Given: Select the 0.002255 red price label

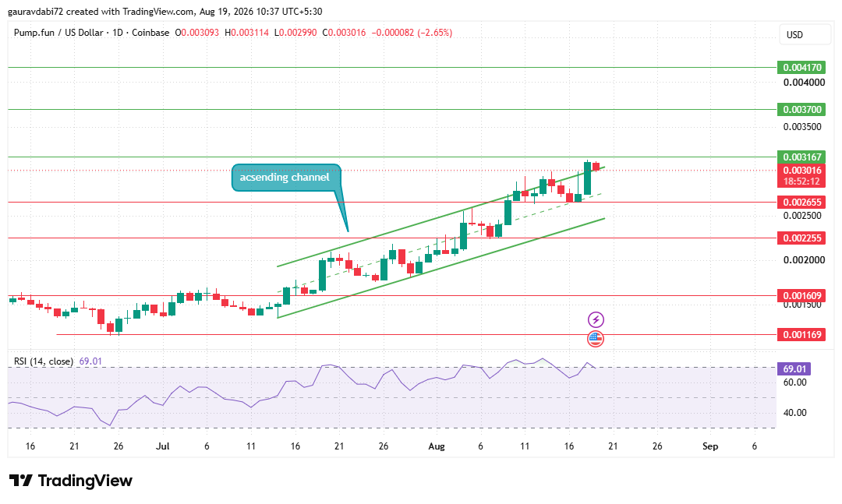Looking at the screenshot, I should 801,238.
